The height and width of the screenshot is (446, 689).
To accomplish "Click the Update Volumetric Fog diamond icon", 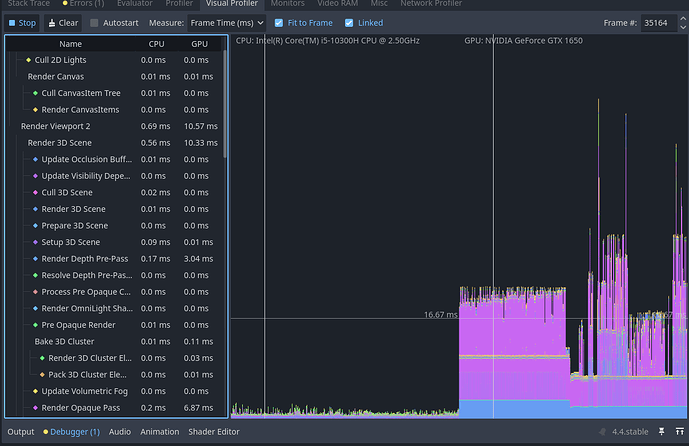I will (x=35, y=391).
